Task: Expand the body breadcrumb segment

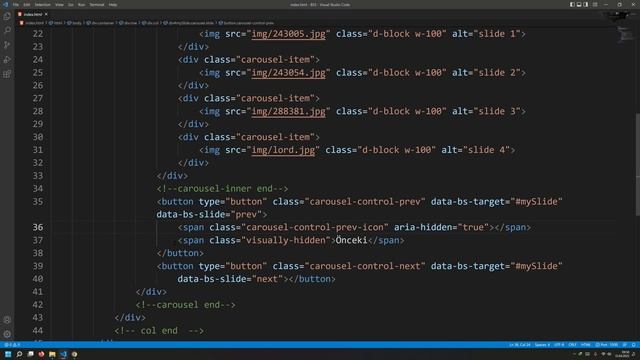Action: [x=75, y=23]
